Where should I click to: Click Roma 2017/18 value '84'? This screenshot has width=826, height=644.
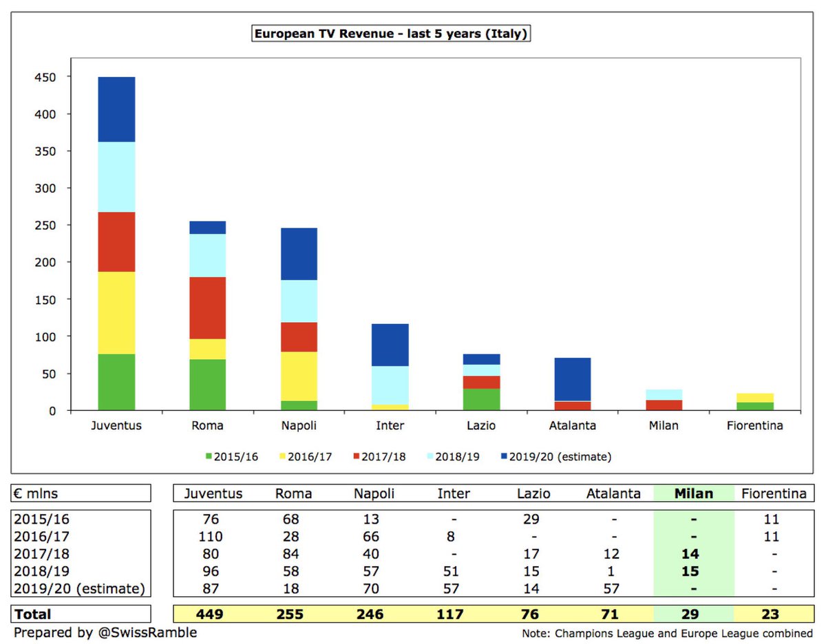290,554
